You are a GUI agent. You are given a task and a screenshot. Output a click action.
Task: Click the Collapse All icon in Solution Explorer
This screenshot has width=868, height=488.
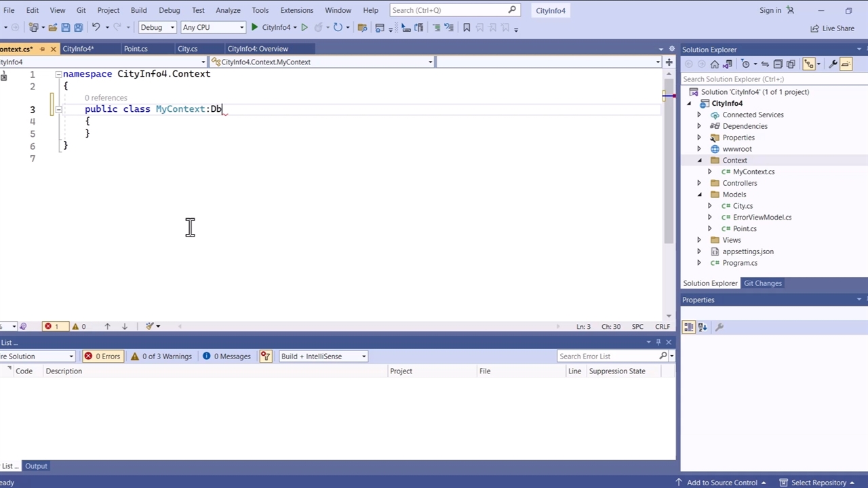tap(778, 64)
